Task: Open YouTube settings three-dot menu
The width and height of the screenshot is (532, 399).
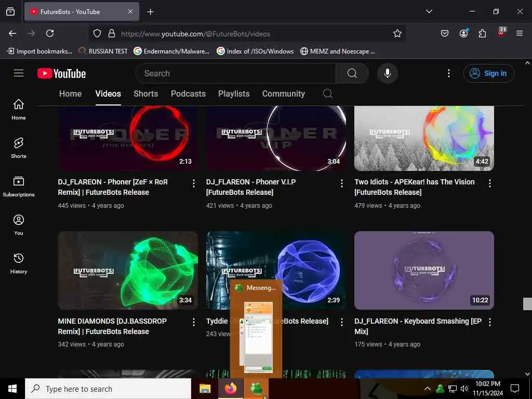Action: (x=448, y=73)
